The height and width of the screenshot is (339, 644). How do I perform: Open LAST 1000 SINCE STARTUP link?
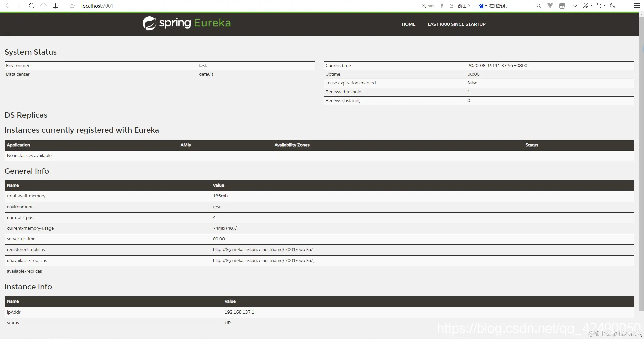[456, 24]
